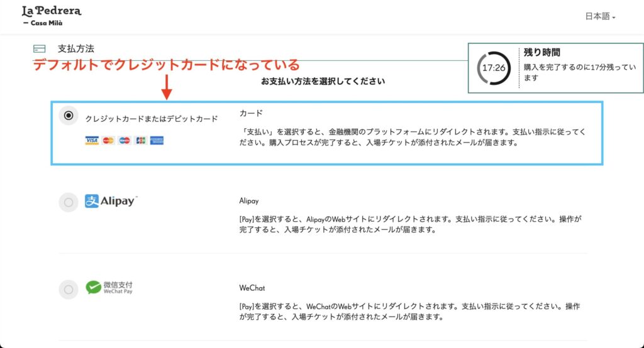Click the blue and red Maestro logo
Image resolution: width=644 pixels, height=348 pixels.
125,141
